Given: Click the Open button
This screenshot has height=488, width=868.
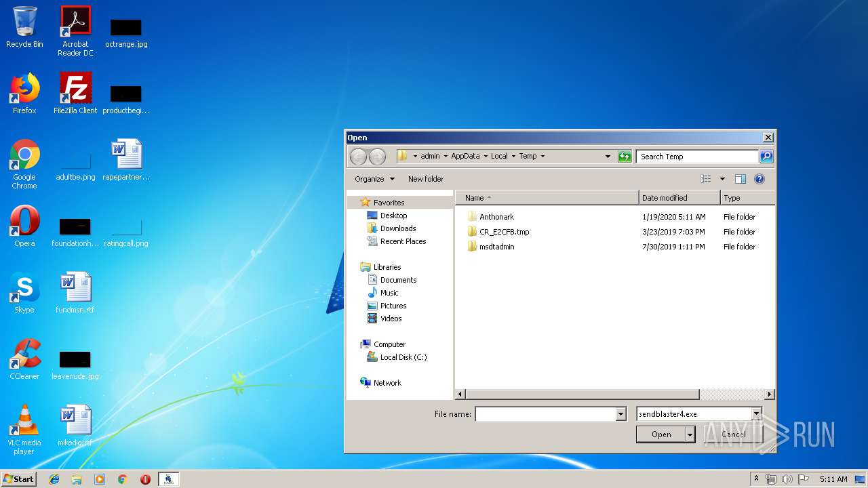Looking at the screenshot, I should point(661,434).
